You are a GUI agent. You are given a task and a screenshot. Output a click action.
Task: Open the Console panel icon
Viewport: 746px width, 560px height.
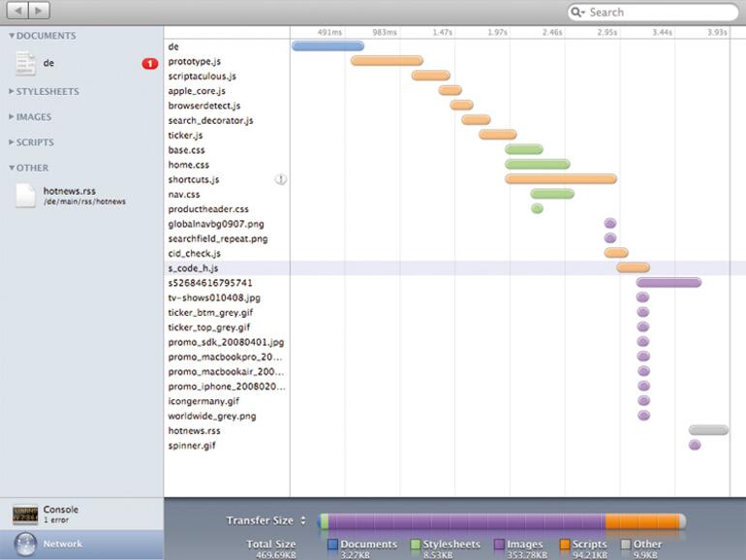tap(23, 514)
